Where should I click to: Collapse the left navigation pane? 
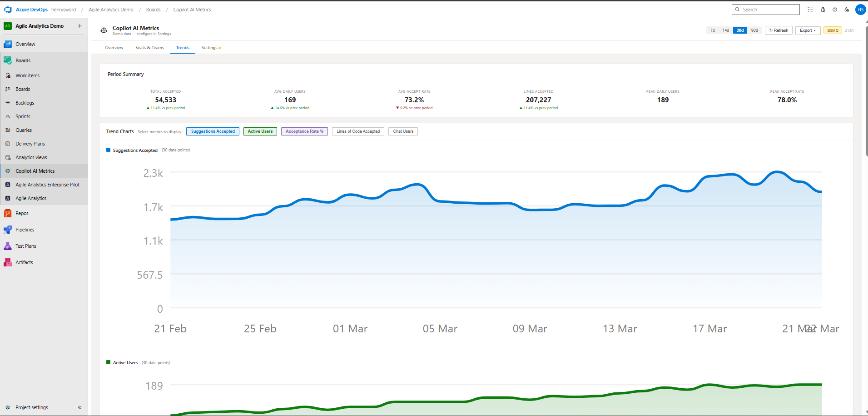pyautogui.click(x=80, y=407)
